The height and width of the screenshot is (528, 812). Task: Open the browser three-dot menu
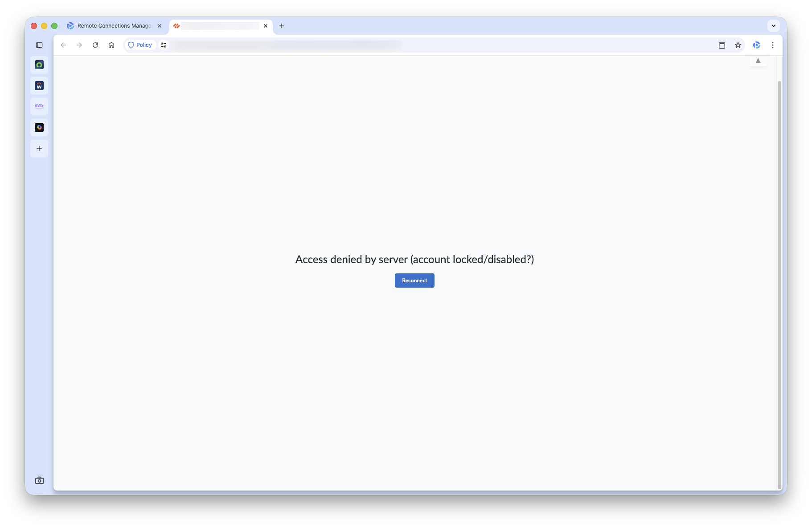point(773,45)
